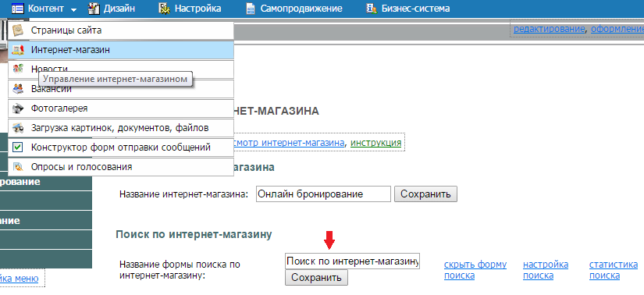Viewport: 644px width, 295px height.
Task: Click the Название интернет-магазина label
Action: tap(184, 194)
